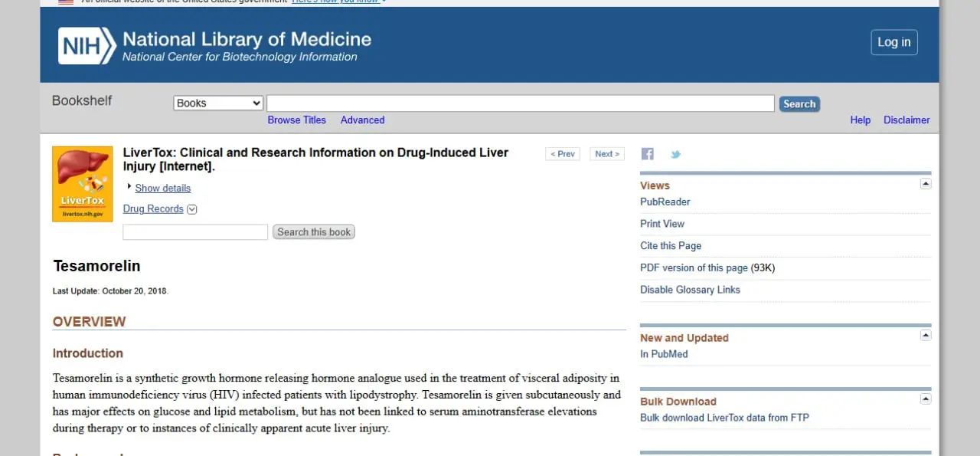Click the Log in button
This screenshot has height=456, width=980.
(894, 42)
